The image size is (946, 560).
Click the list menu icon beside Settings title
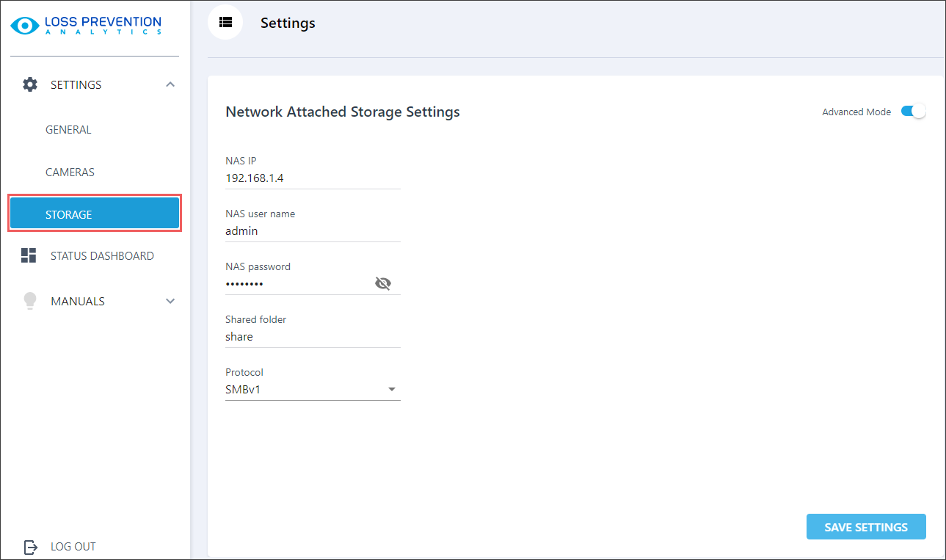[225, 23]
